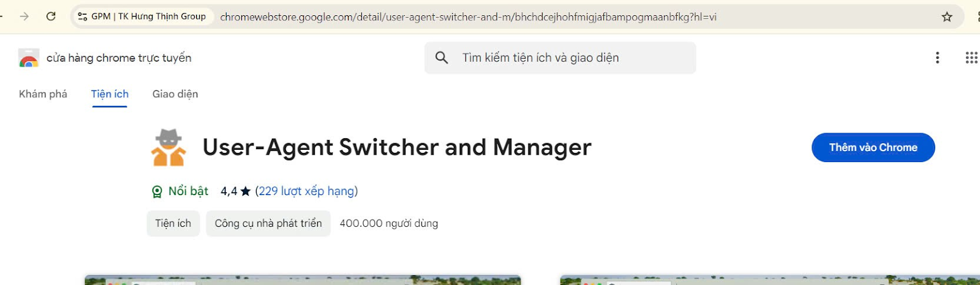Image resolution: width=980 pixels, height=285 pixels.
Task: Add extension with Thêm vào Chrome
Action: (x=873, y=147)
